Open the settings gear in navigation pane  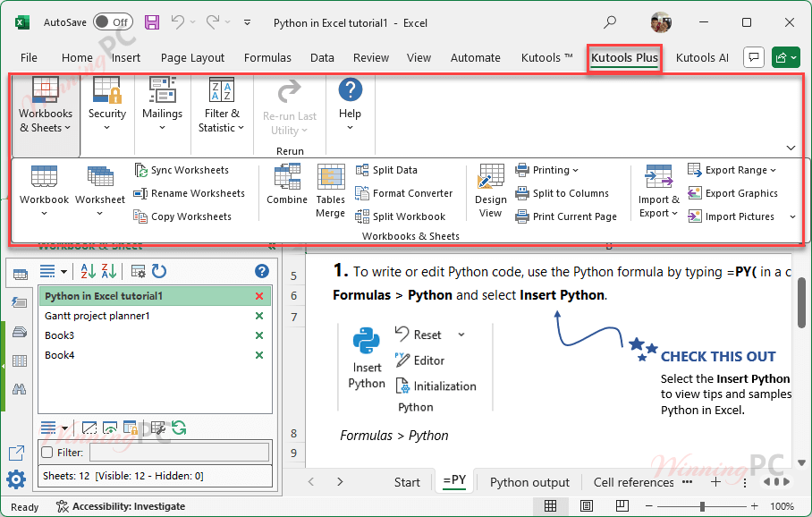pos(16,479)
